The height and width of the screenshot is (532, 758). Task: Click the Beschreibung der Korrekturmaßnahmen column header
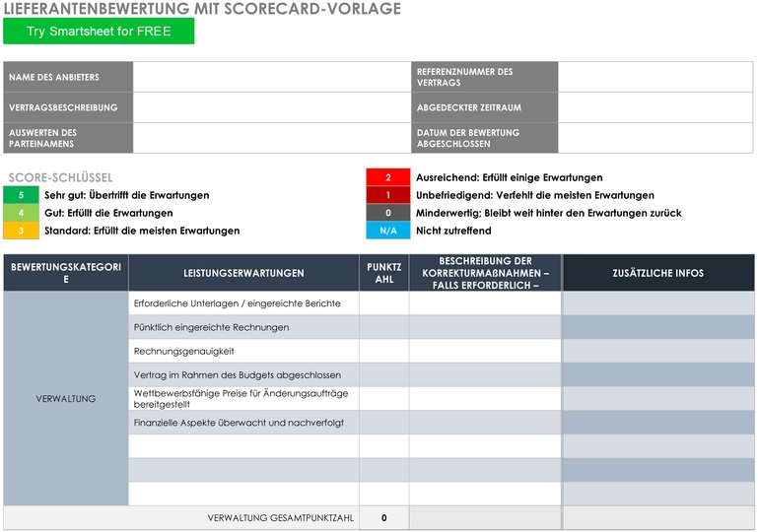485,273
